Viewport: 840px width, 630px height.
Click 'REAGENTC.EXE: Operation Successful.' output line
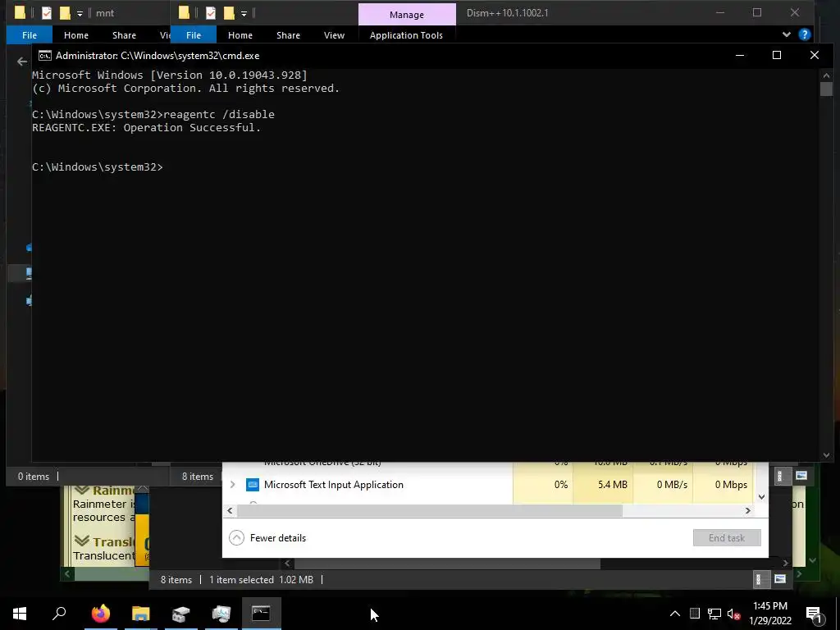pos(146,127)
